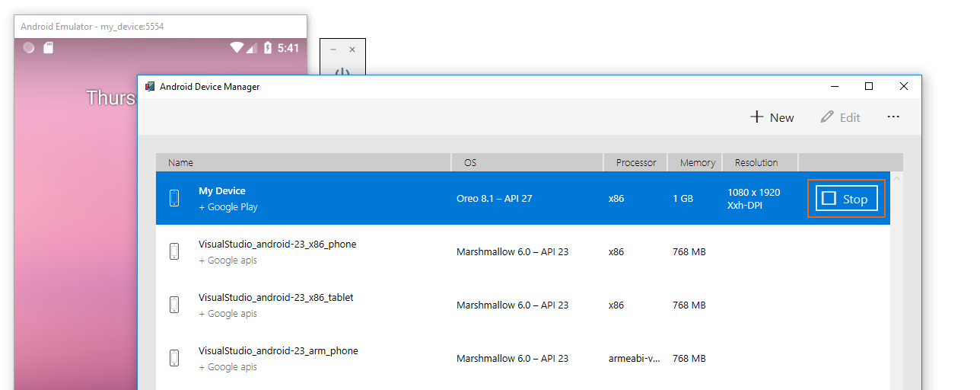Sort by Memory column header
The height and width of the screenshot is (390, 980).
click(695, 162)
